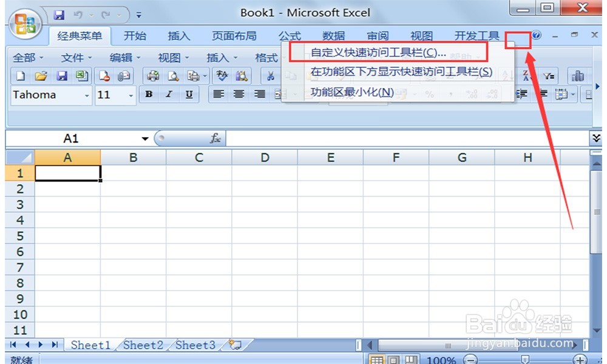The width and height of the screenshot is (607, 364).
Task: Click the zoom slider handle
Action: (525, 360)
